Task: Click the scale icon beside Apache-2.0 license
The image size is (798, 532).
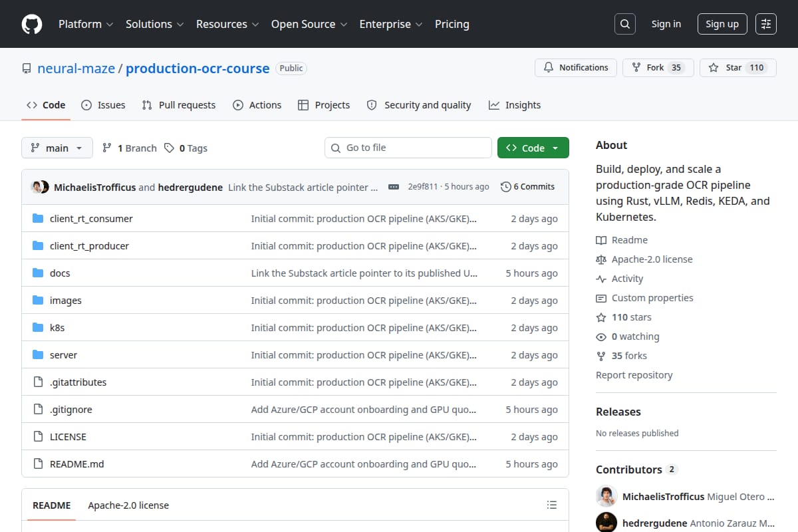Action: coord(601,259)
